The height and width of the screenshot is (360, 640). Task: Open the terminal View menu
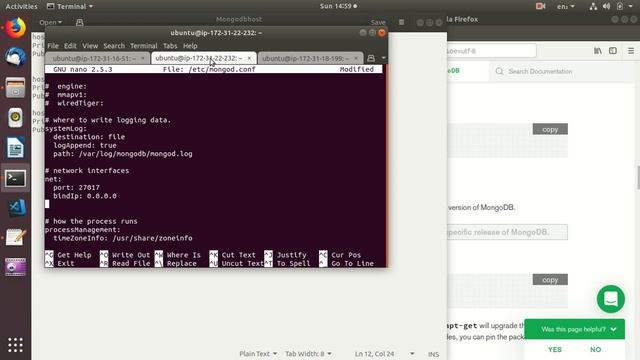[90, 46]
